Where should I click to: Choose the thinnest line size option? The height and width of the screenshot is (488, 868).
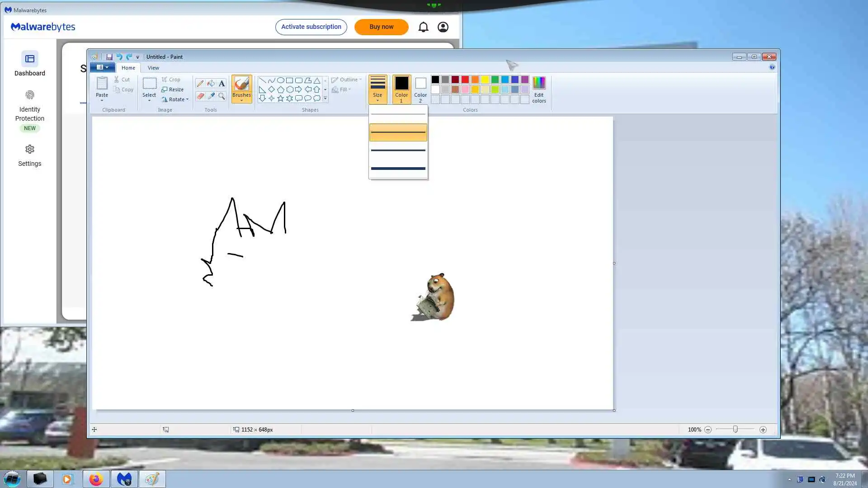(x=398, y=114)
